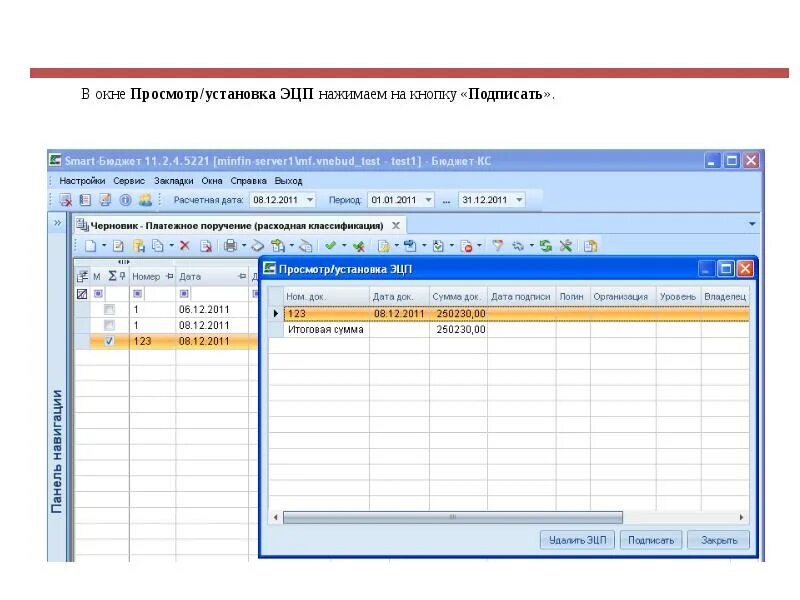The height and width of the screenshot is (600, 800).
Task: Toggle checkbox for document 1 dated 06.12.2011
Action: (x=109, y=309)
